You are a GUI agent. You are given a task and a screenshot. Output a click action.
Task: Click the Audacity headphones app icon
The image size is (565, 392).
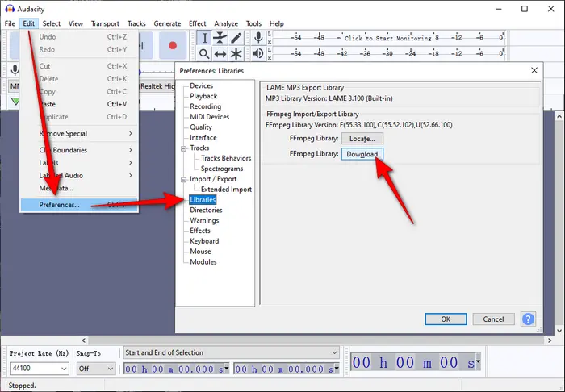tap(10, 9)
